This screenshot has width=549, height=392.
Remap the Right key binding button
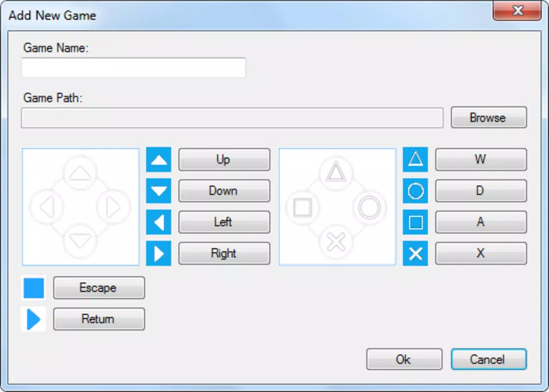224,253
